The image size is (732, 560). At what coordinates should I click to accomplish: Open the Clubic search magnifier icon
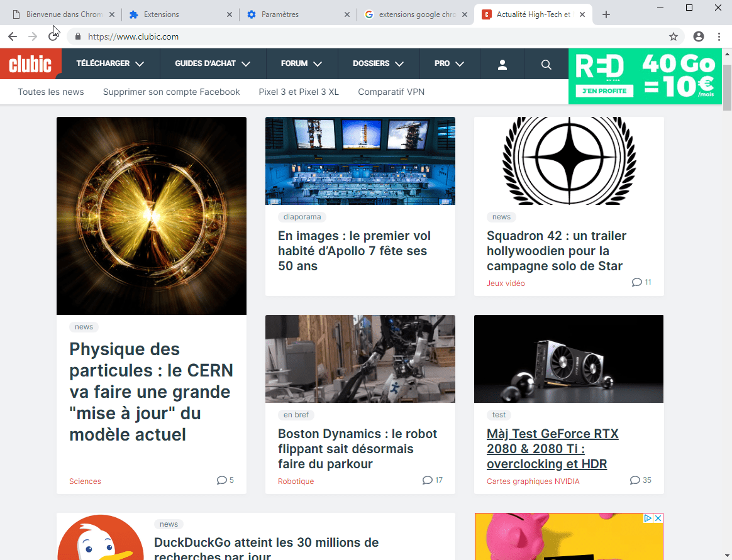[546, 64]
